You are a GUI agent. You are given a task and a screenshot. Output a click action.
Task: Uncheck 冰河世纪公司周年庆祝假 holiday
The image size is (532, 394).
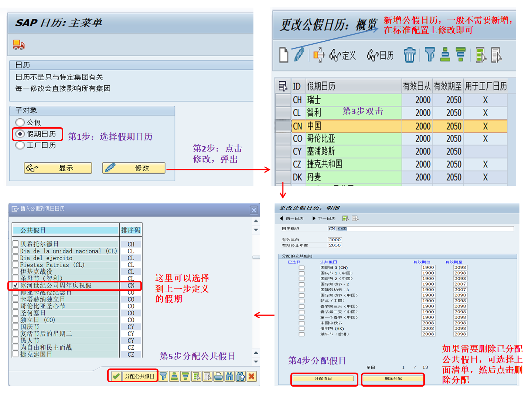click(16, 285)
